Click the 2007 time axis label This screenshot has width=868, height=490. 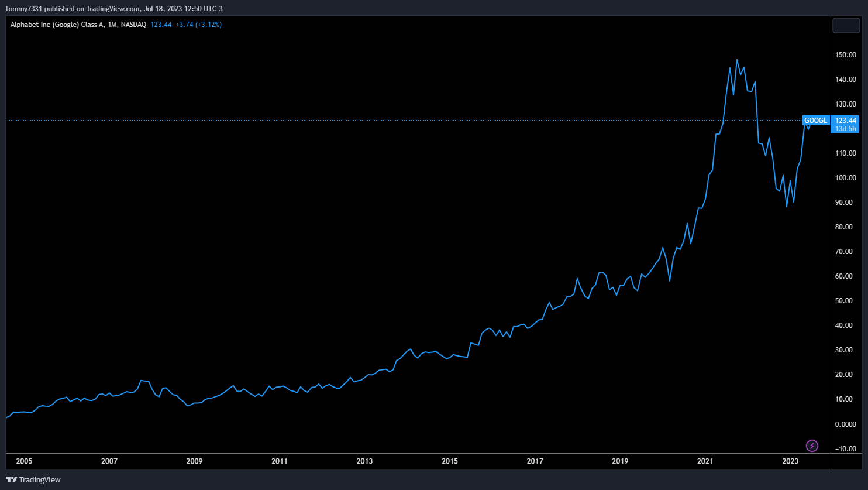(109, 461)
